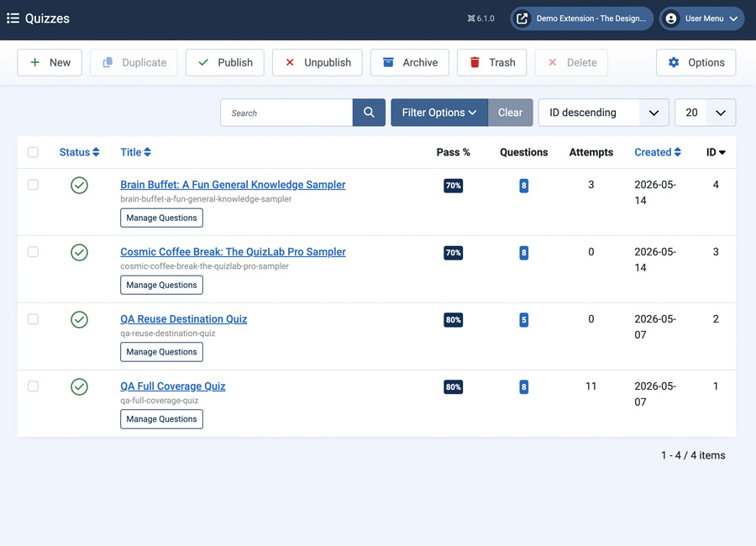Screen dimensions: 756x546
Task: Open the Cosmic Coffee Break quiz title link
Action: click(233, 252)
